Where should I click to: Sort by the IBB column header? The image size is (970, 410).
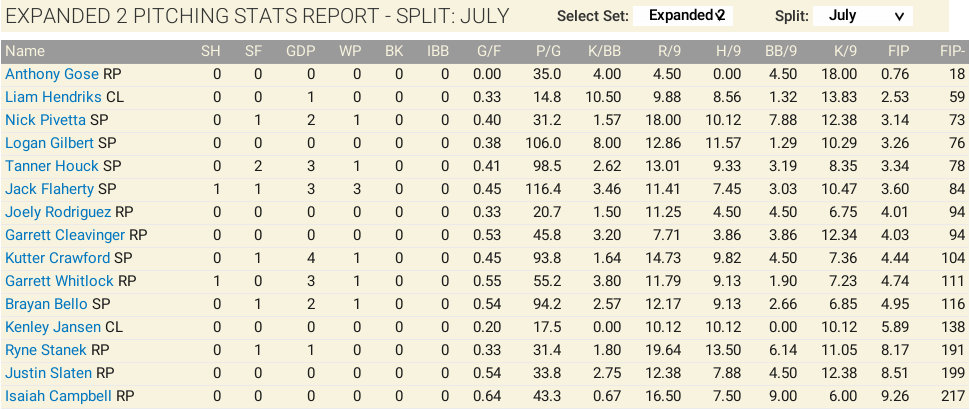tap(438, 51)
